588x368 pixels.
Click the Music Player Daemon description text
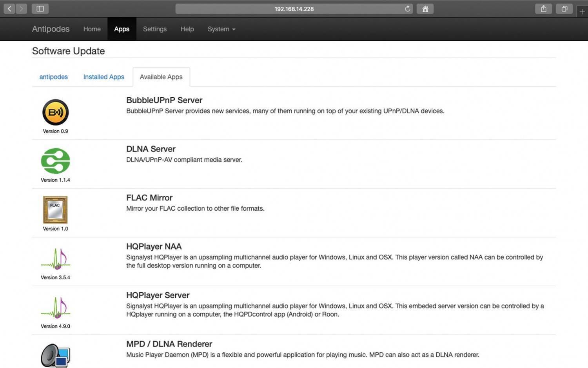click(x=303, y=355)
